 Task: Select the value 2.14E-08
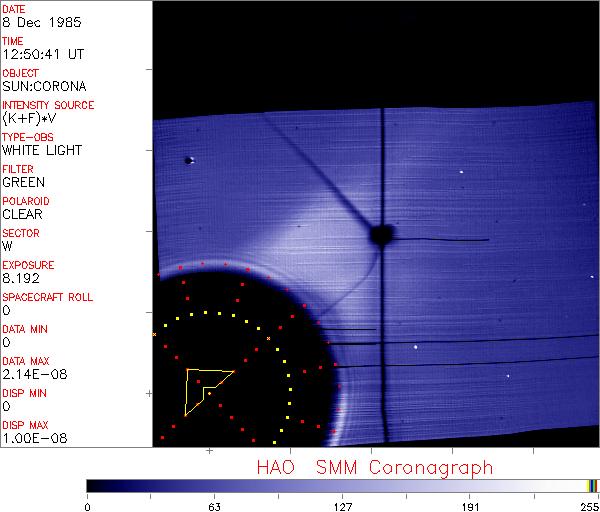click(35, 374)
